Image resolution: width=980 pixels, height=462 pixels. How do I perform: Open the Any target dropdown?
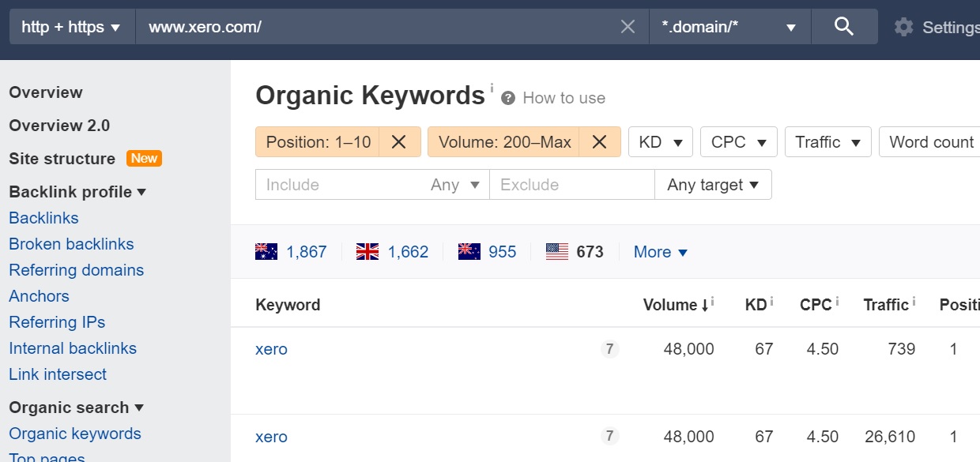713,185
